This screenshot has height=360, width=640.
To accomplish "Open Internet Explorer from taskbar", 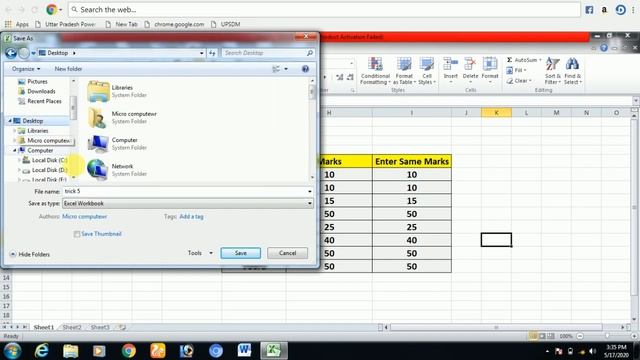I will click(x=42, y=351).
